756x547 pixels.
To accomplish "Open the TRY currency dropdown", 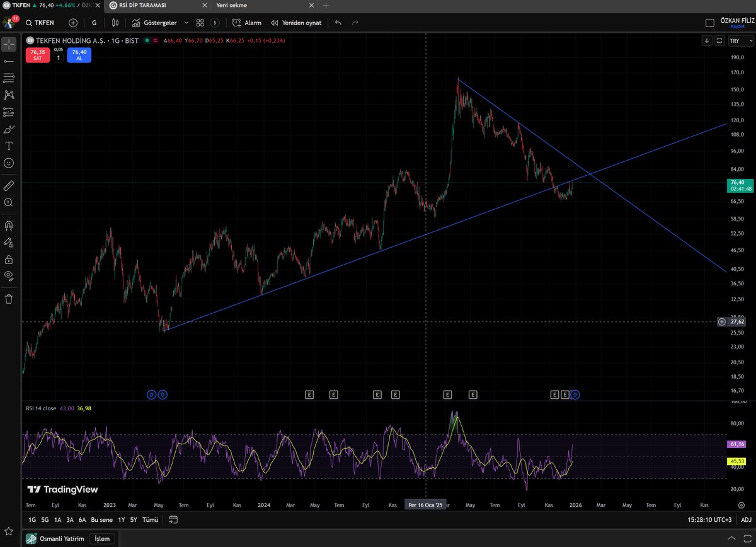I will (740, 40).
